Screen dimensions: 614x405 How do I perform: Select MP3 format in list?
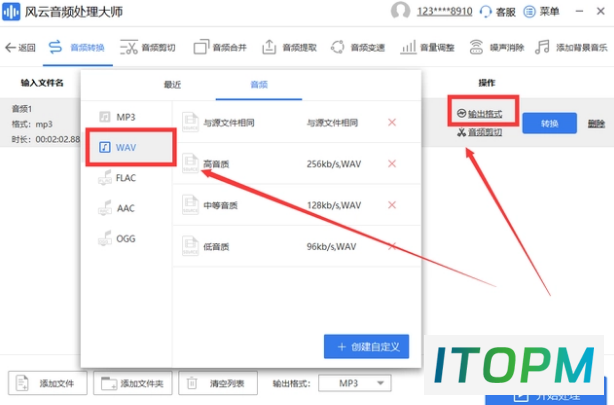point(126,117)
